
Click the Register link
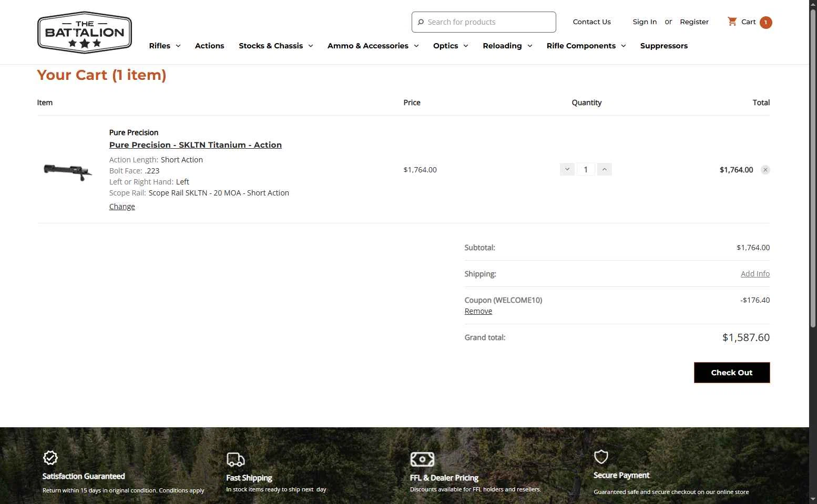(x=694, y=22)
